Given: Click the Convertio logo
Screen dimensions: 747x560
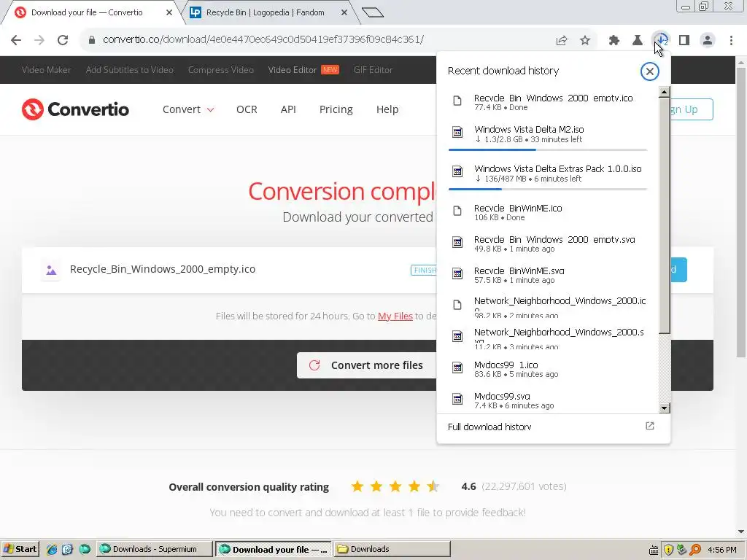Looking at the screenshot, I should (75, 109).
